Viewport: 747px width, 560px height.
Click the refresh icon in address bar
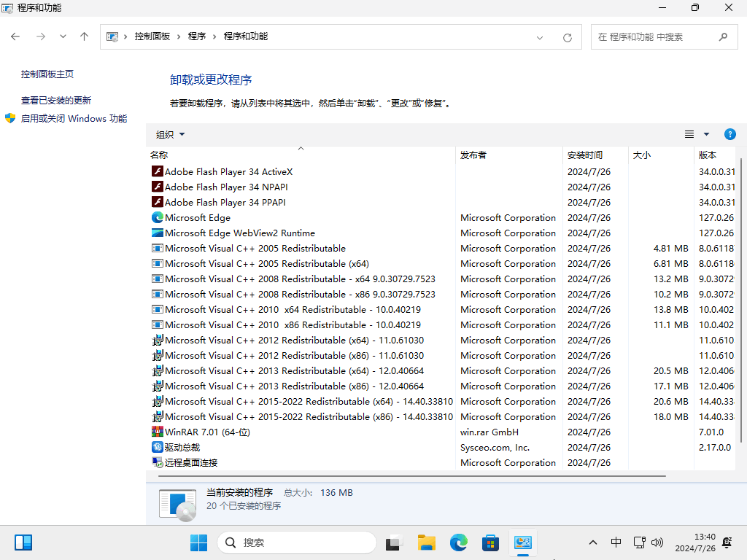(x=568, y=37)
